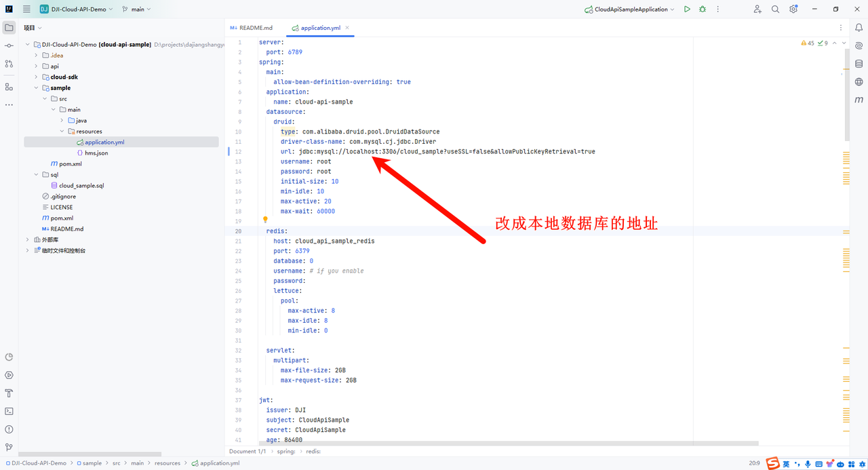Viewport: 868px width, 470px height.
Task: Open the Project tool window folder icon
Action: (x=9, y=28)
